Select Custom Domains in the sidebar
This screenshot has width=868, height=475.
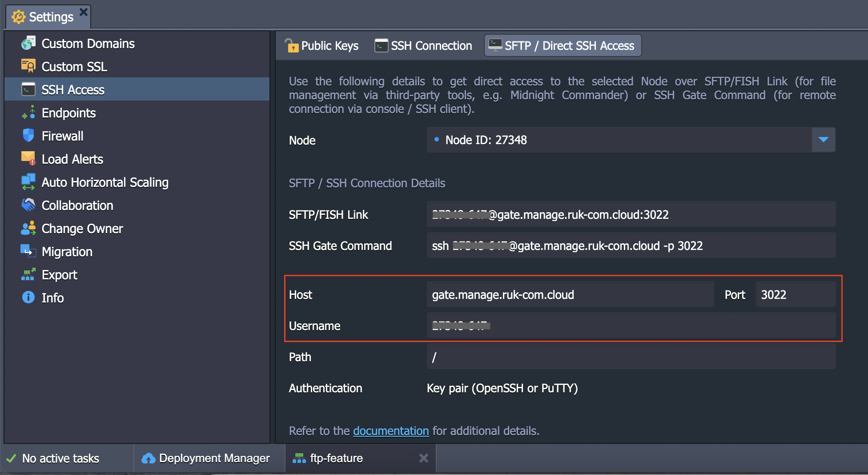[x=88, y=43]
